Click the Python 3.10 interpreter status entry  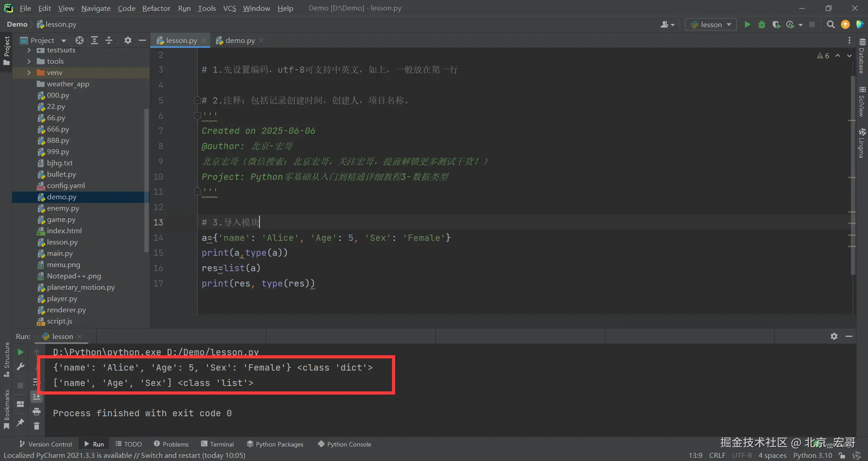pos(812,455)
